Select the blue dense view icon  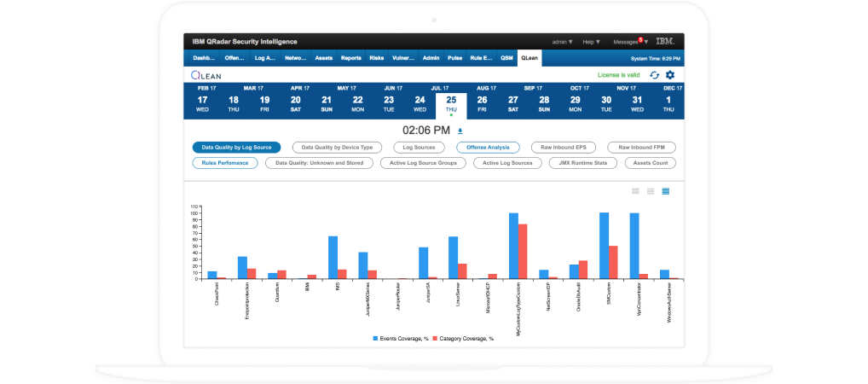coord(665,191)
